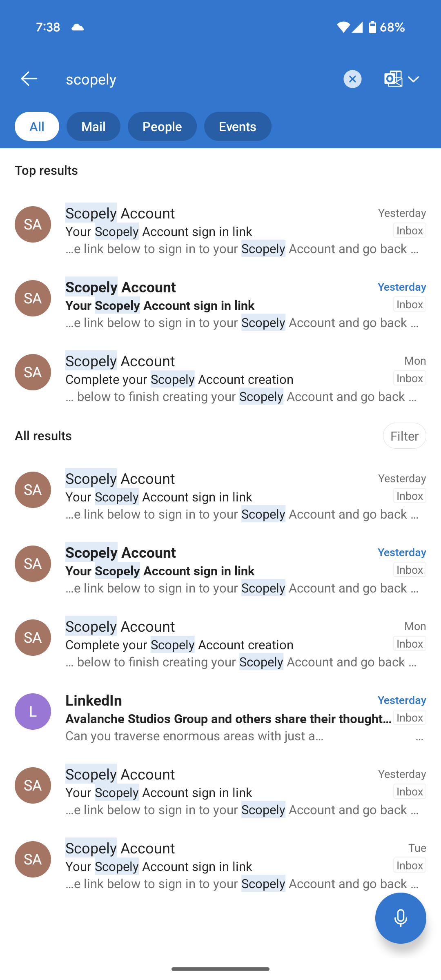Viewport: 441px width, 980px height.
Task: Switch to the People tab
Action: pos(162,127)
